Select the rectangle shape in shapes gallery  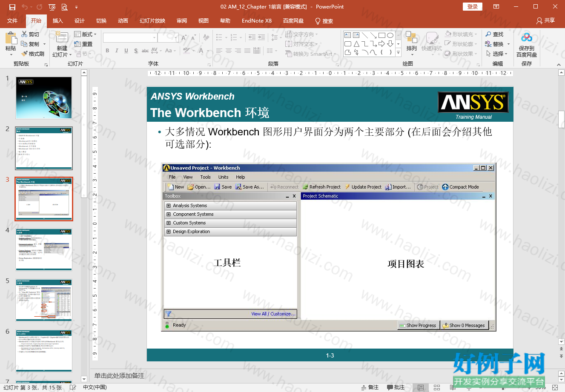381,35
